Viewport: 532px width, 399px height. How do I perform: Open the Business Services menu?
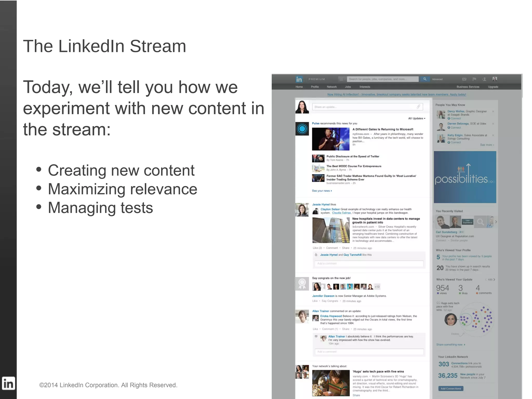(x=468, y=87)
